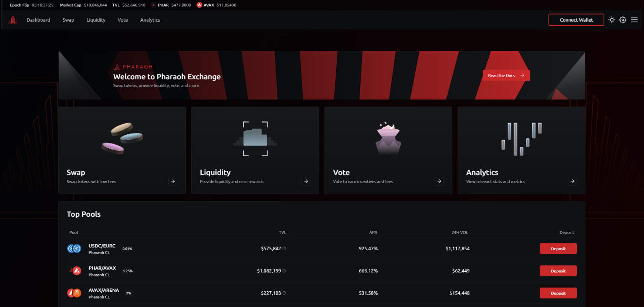Image resolution: width=644 pixels, height=307 pixels.
Task: Click the Liquidity card frame illustration
Action: click(255, 138)
